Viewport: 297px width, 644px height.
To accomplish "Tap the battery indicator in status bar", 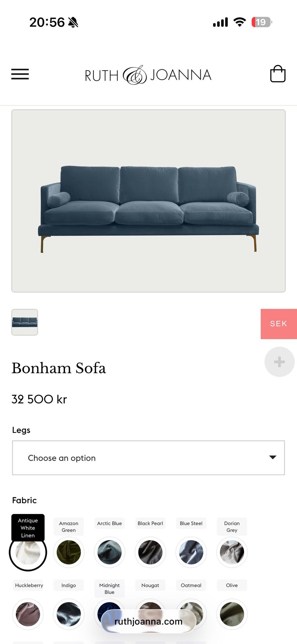I will click(x=261, y=22).
